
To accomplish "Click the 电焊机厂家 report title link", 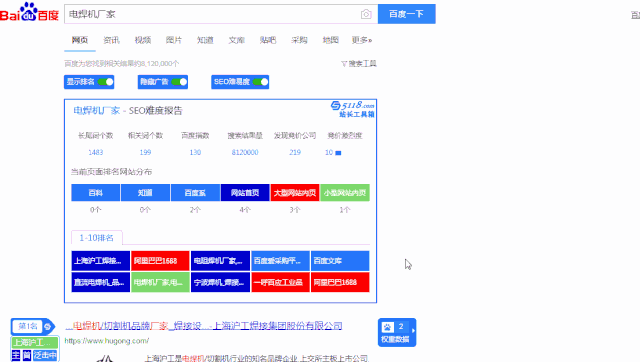I will [97, 111].
